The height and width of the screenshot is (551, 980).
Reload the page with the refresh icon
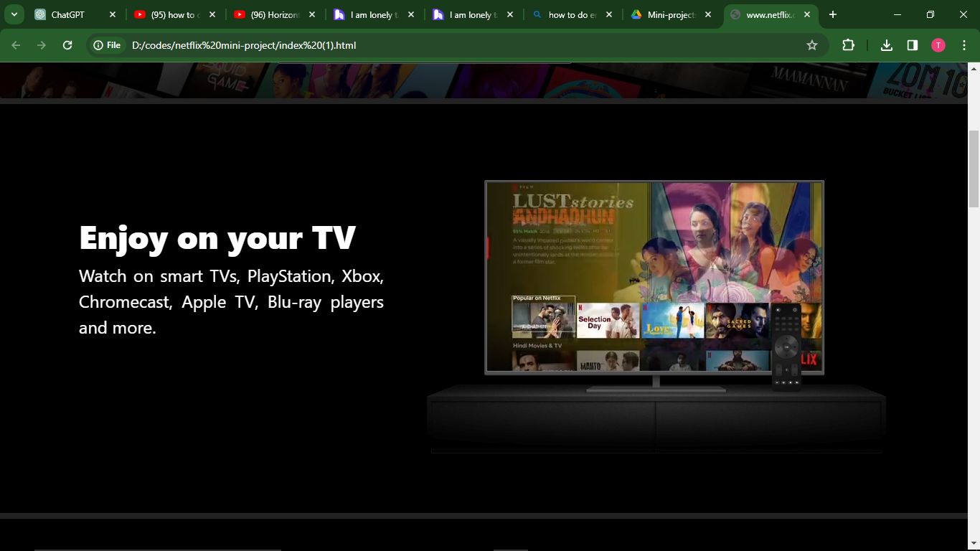pos(67,45)
